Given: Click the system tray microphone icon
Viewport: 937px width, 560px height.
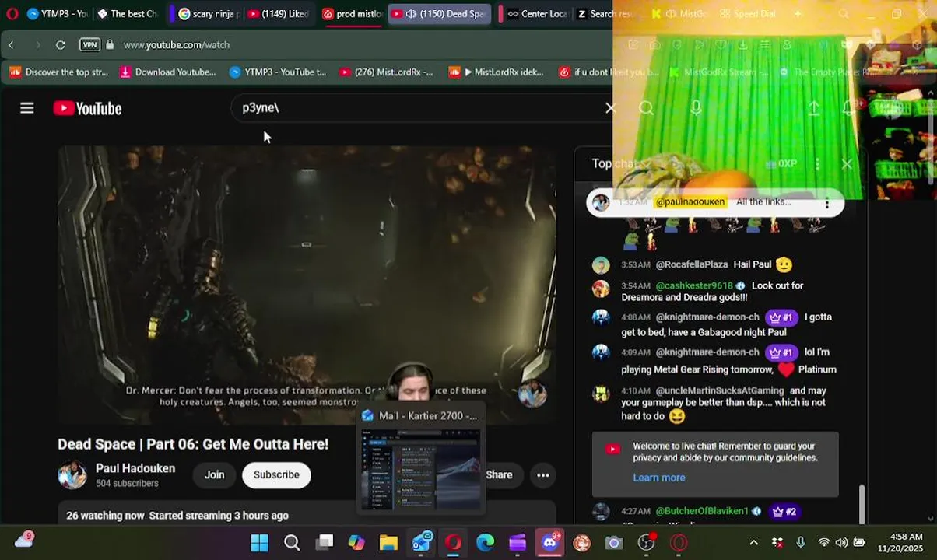Looking at the screenshot, I should click(801, 542).
